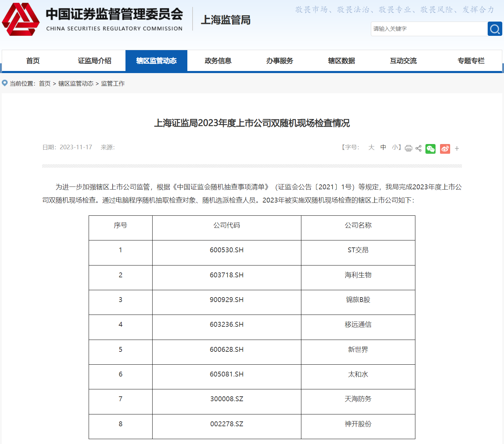The width and height of the screenshot is (504, 444).
Task: Open the 专题专栏 navigation tab
Action: tap(471, 61)
